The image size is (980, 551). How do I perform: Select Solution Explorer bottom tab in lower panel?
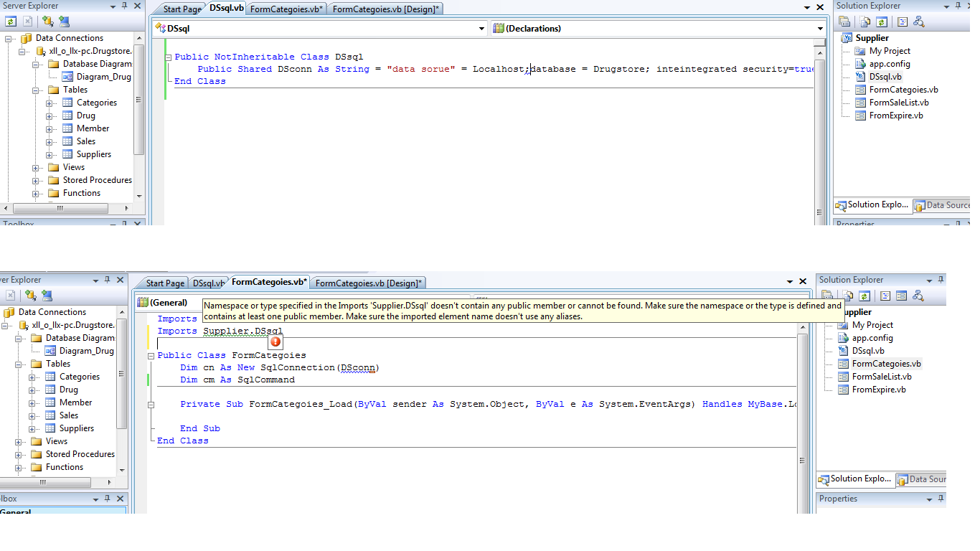[x=856, y=479]
